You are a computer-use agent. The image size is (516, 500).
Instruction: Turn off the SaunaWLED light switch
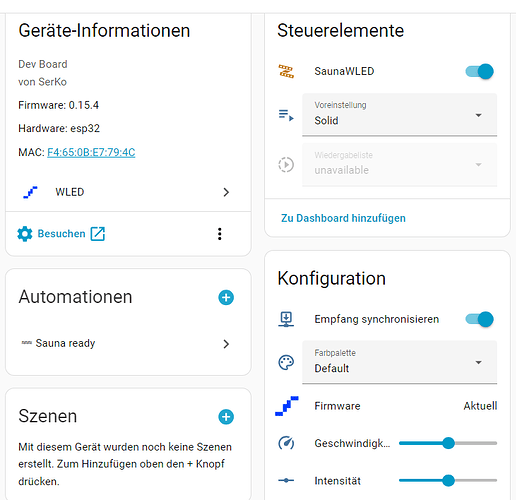point(480,71)
